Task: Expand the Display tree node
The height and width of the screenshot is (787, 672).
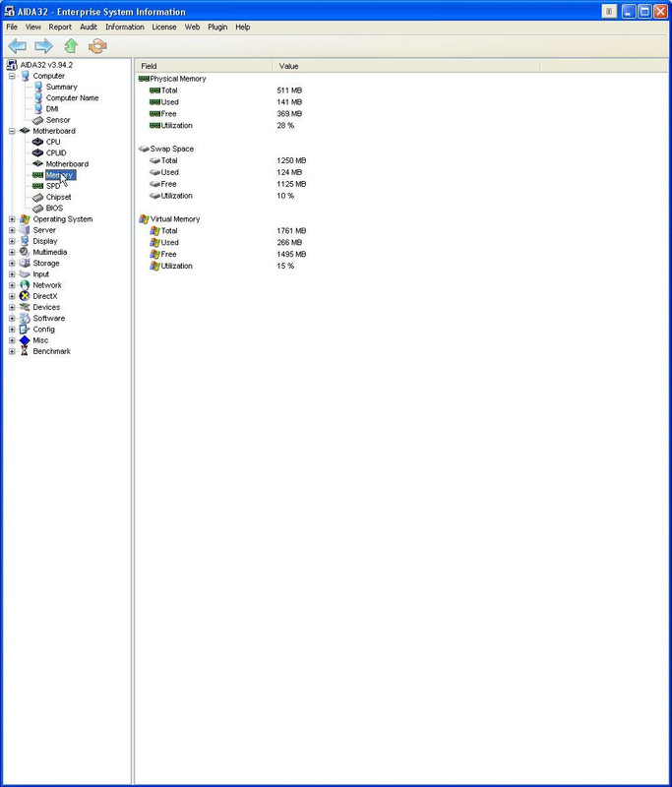Action: 12,241
